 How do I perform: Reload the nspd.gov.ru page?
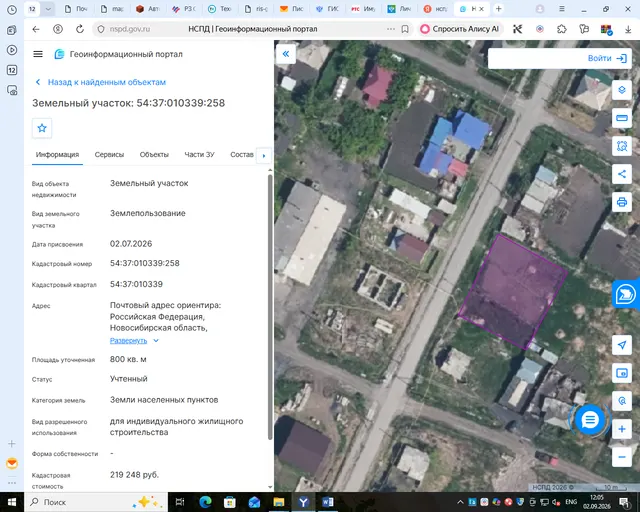(80, 29)
